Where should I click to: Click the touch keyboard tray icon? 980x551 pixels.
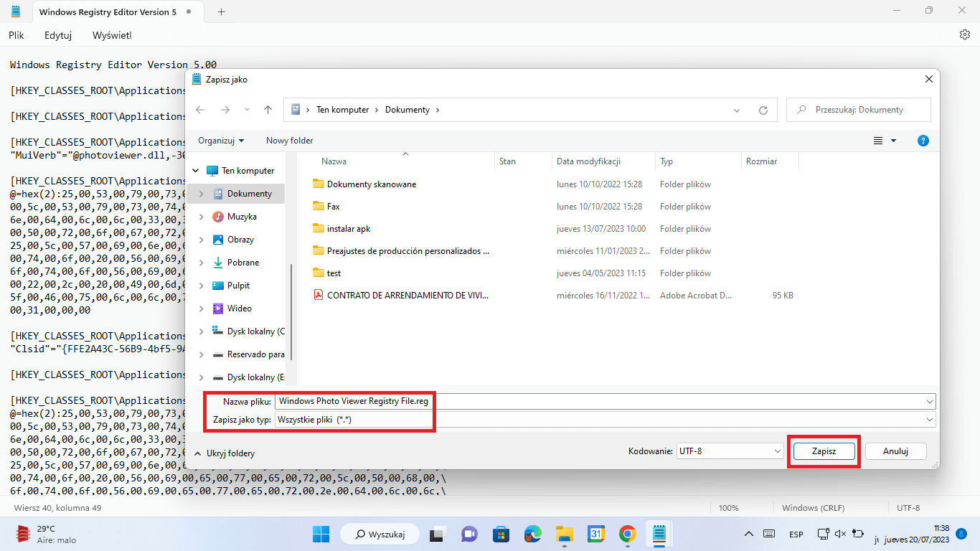(x=769, y=534)
